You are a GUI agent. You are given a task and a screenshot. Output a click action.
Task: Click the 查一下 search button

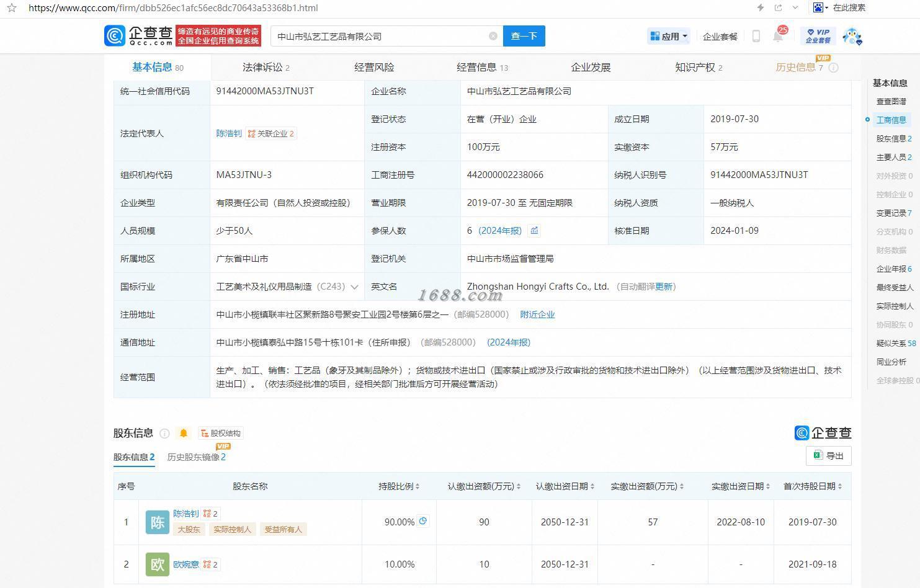coord(524,36)
